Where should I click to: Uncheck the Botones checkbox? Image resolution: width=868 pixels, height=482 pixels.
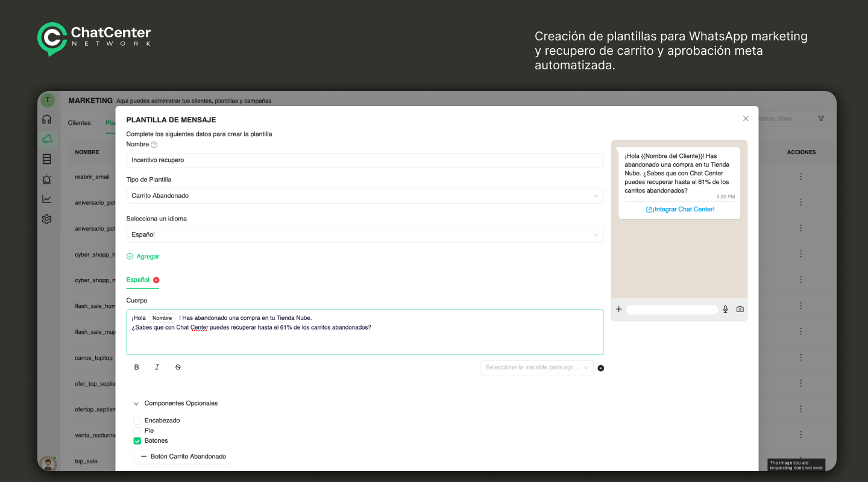pyautogui.click(x=137, y=441)
